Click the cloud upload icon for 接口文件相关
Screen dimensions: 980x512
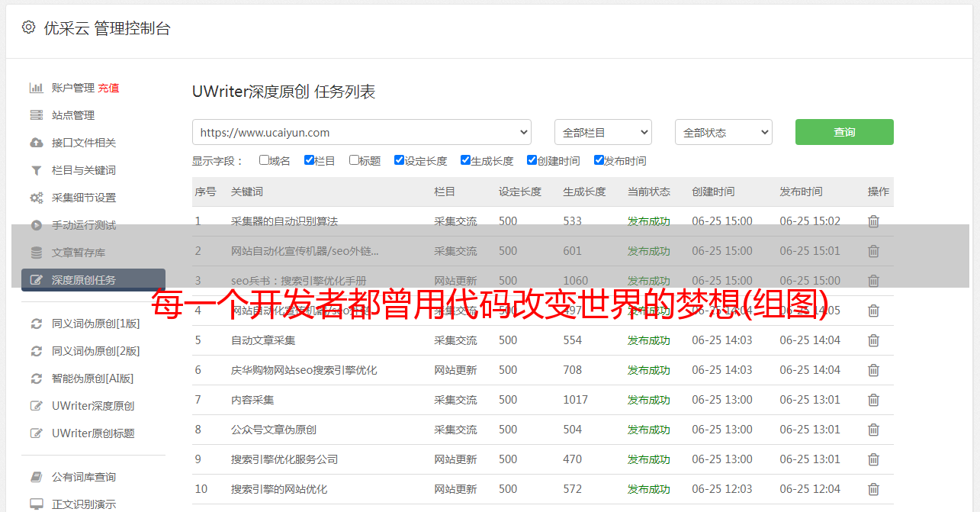(36, 143)
